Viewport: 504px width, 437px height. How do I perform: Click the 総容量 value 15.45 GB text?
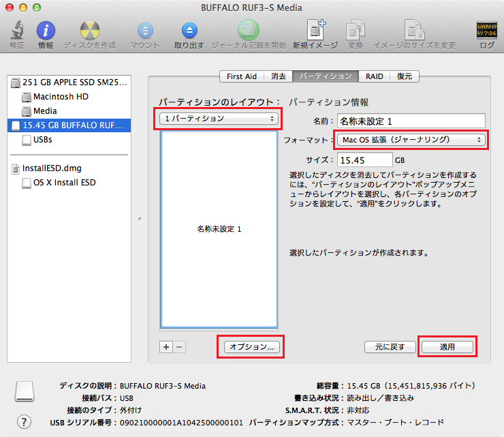[x=411, y=386]
